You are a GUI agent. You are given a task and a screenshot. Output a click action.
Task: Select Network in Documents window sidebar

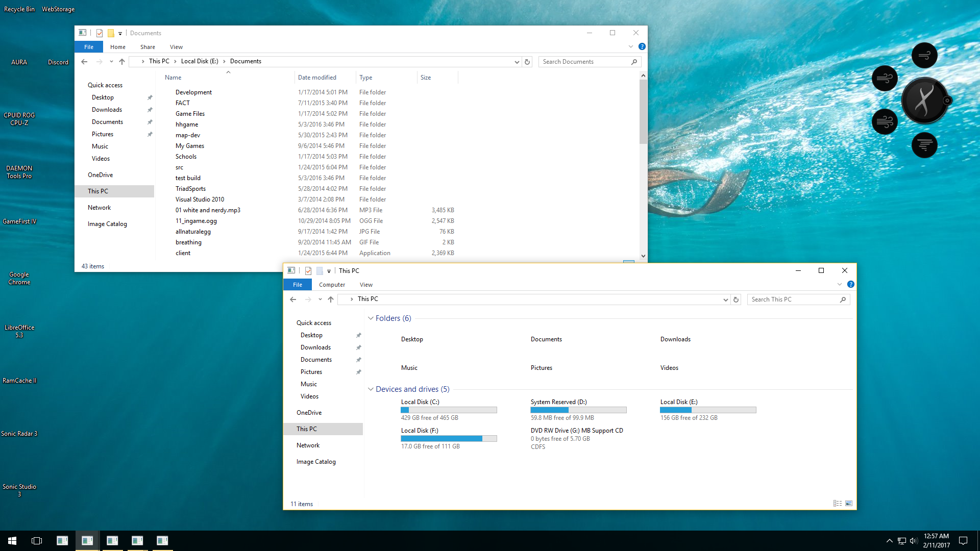[x=99, y=208]
